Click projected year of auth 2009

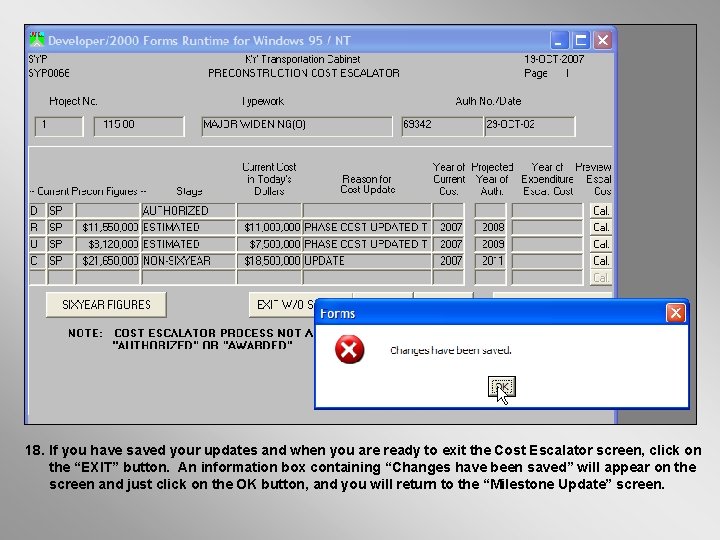coord(490,244)
